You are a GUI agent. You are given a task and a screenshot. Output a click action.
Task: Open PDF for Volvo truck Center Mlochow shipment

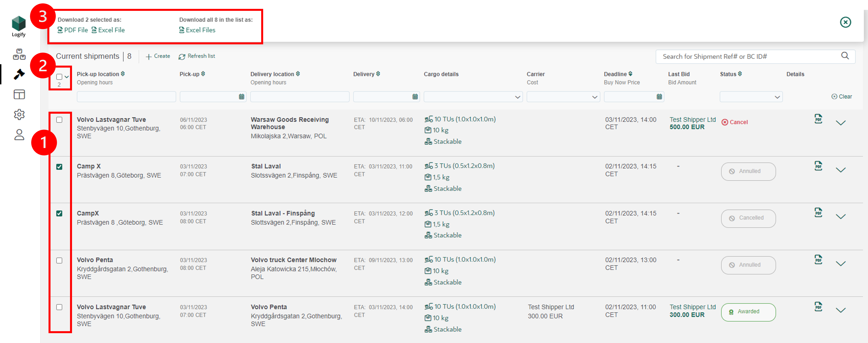coord(818,259)
